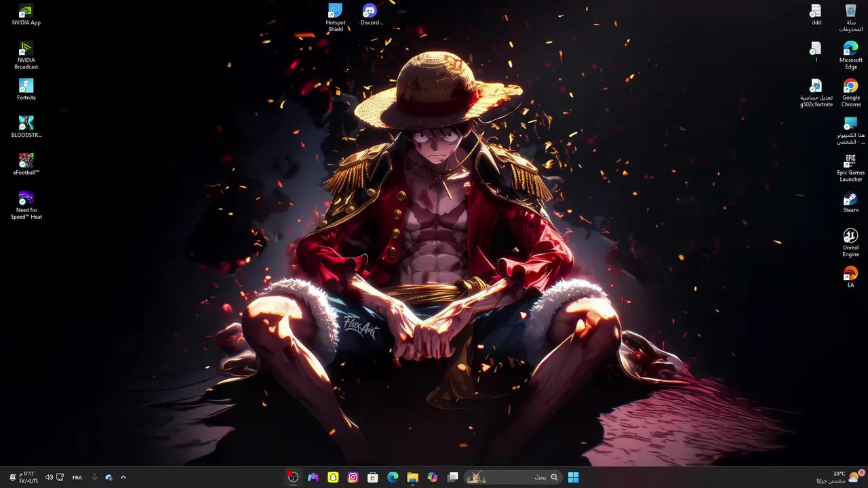Image resolution: width=868 pixels, height=488 pixels.
Task: Select the Recycle Bin desktop icon
Action: tap(850, 18)
